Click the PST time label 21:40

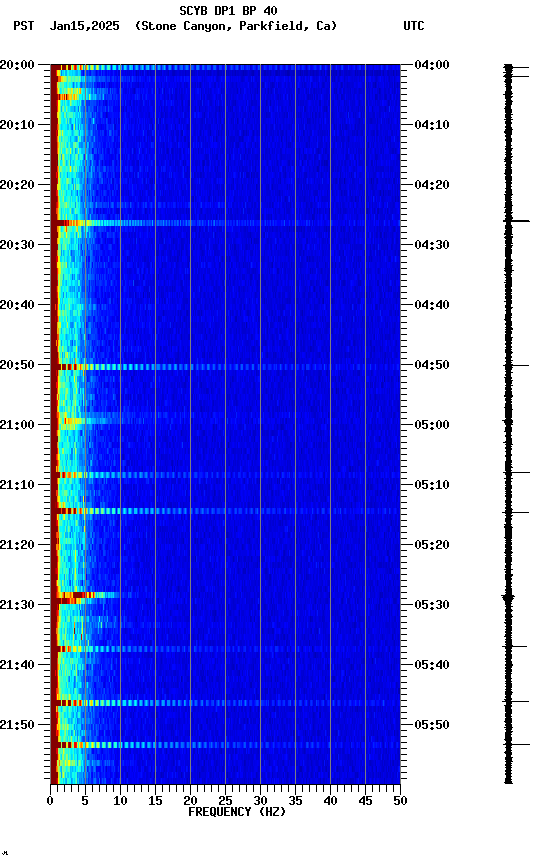[x=17, y=665]
